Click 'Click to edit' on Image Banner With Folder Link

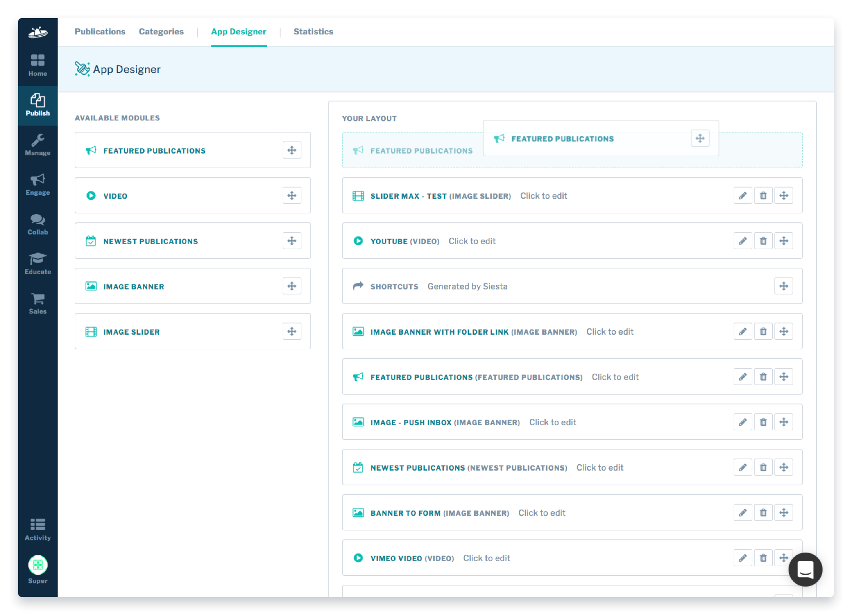coord(610,332)
